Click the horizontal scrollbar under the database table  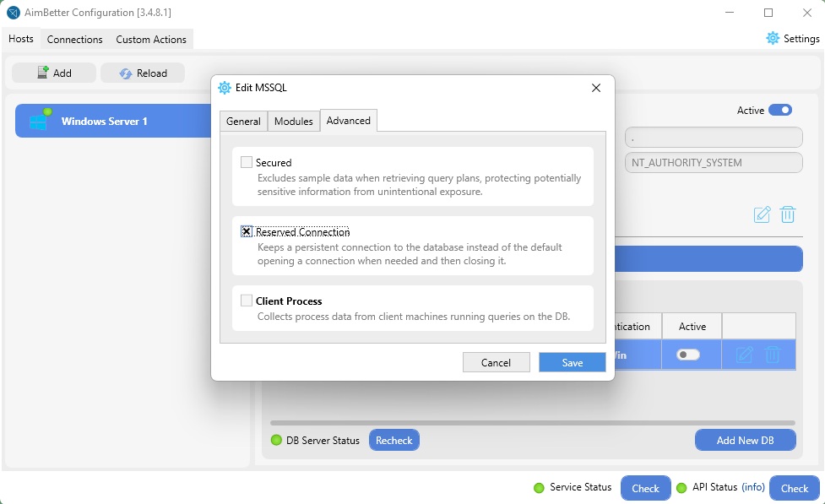532,422
